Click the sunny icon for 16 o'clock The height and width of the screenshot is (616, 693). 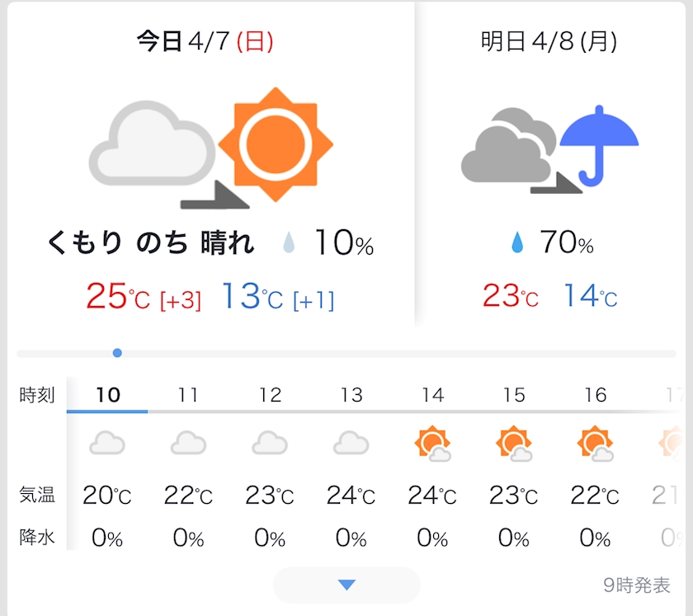[595, 444]
